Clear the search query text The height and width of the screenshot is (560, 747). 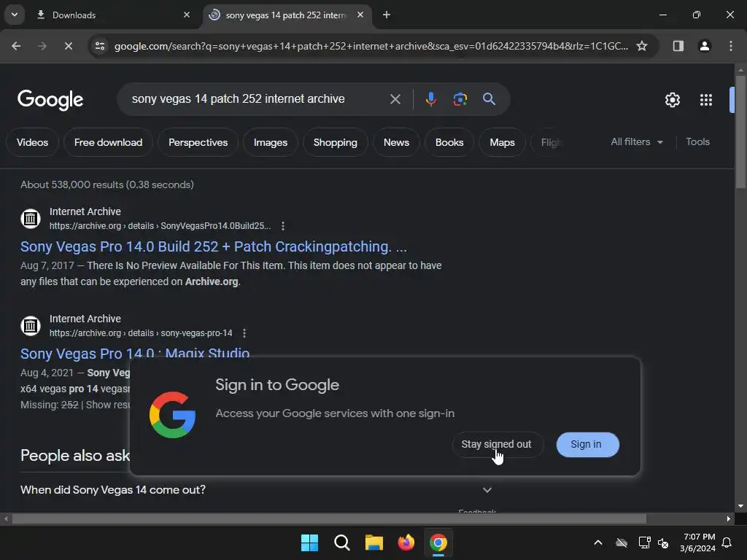pyautogui.click(x=395, y=99)
